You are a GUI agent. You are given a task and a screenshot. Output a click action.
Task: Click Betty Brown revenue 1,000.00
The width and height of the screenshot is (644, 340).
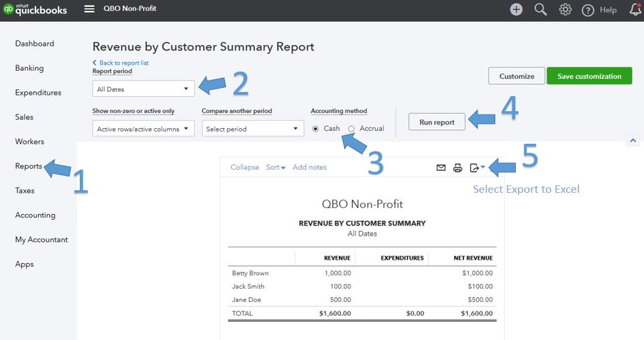click(338, 273)
